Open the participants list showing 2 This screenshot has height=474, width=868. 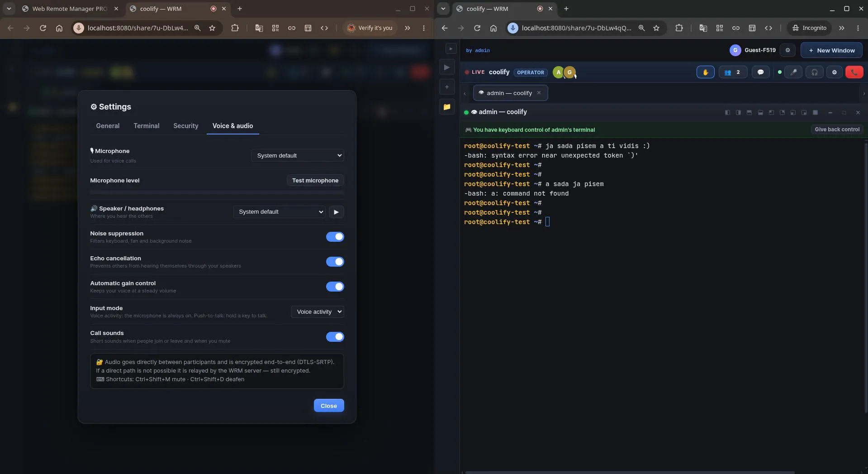click(x=733, y=72)
